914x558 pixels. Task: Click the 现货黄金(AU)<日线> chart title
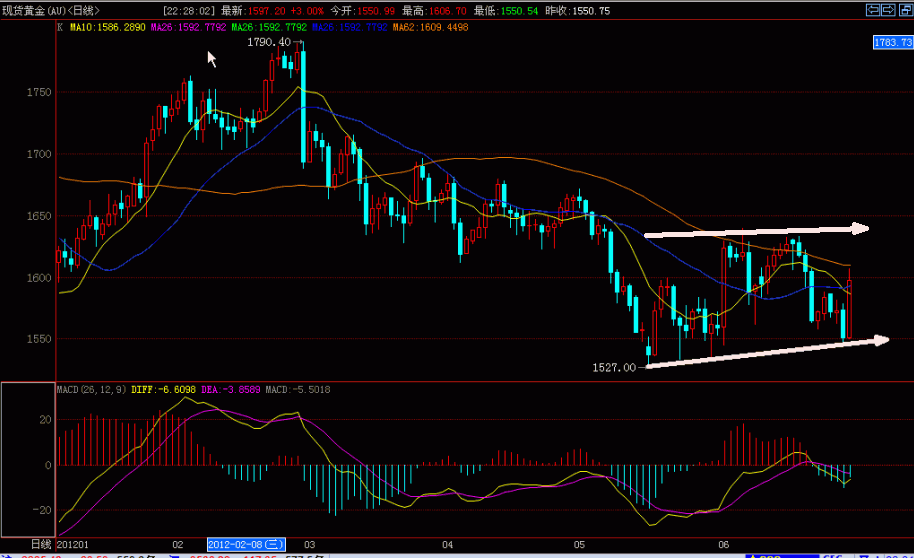click(x=51, y=10)
